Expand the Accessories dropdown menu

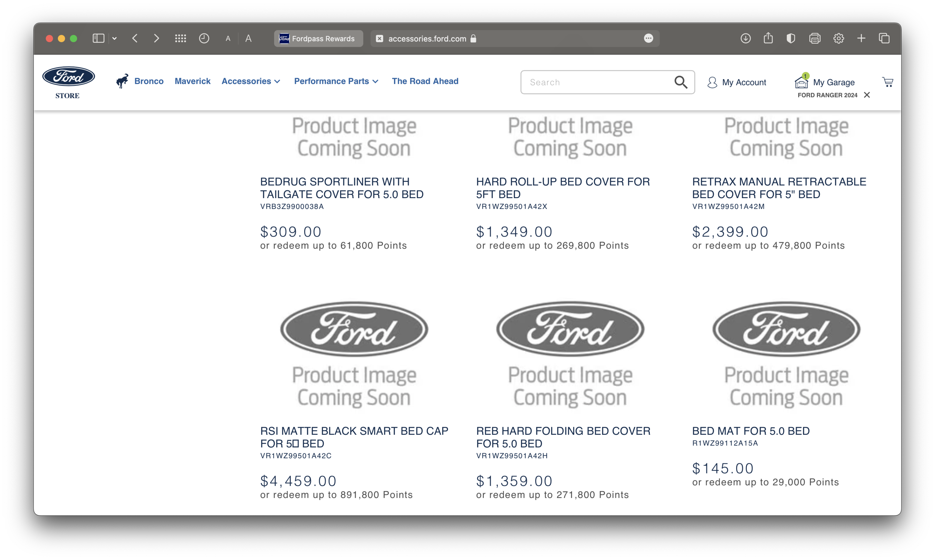[251, 81]
